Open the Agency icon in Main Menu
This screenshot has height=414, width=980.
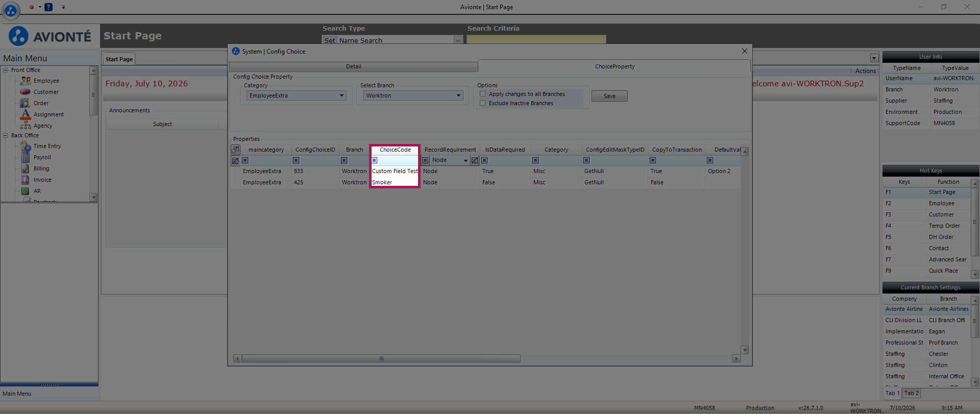(26, 126)
